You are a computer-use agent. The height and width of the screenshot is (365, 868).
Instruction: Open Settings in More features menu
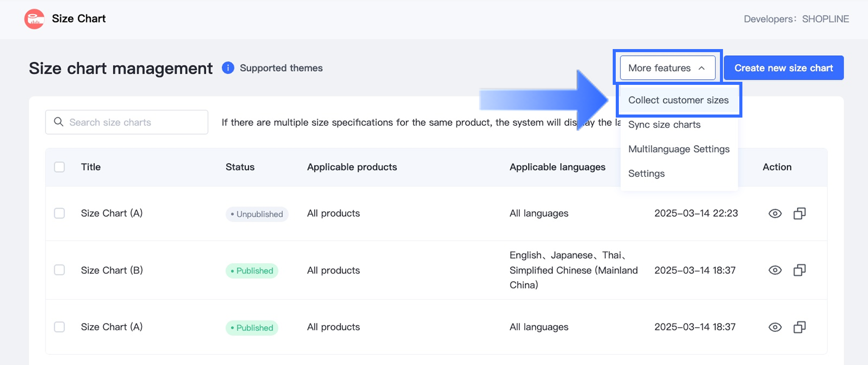click(646, 174)
